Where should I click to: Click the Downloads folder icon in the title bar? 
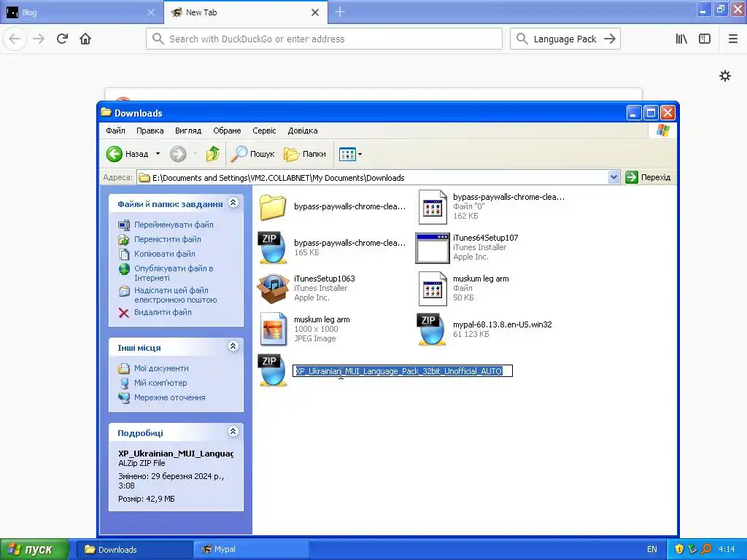[107, 112]
